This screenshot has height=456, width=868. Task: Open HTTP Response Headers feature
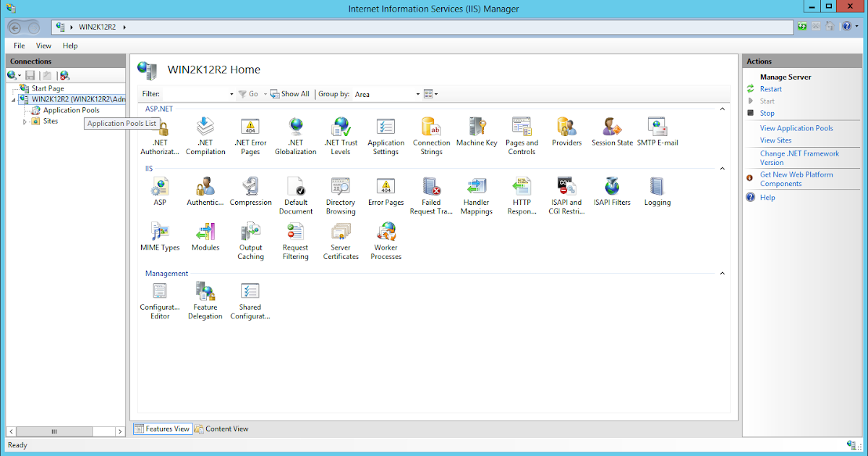click(x=522, y=195)
